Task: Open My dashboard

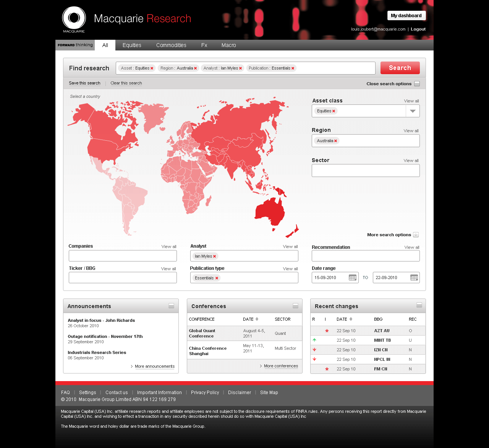Action: point(406,16)
